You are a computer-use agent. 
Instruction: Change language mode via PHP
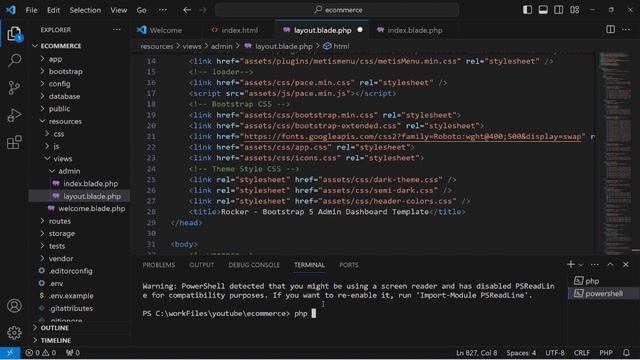click(606, 353)
